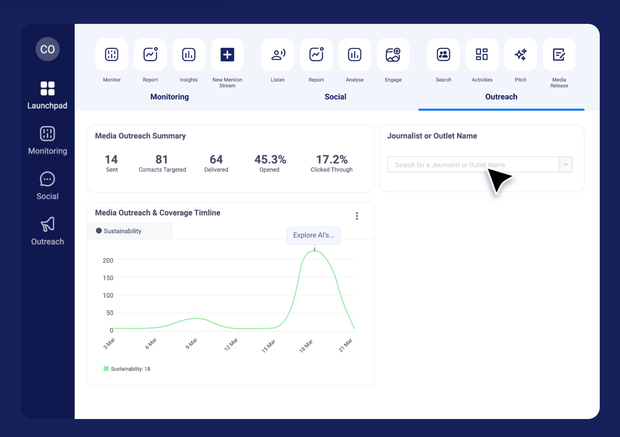
Task: Click the 17.2% Clicked Through statistic
Action: (x=331, y=164)
